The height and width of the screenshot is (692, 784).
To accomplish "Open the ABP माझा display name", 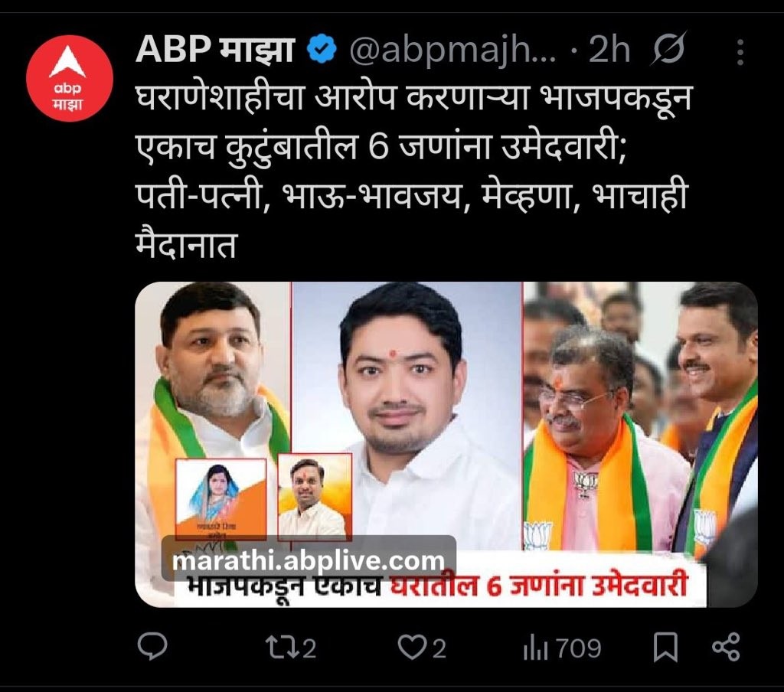I will pos(214,49).
